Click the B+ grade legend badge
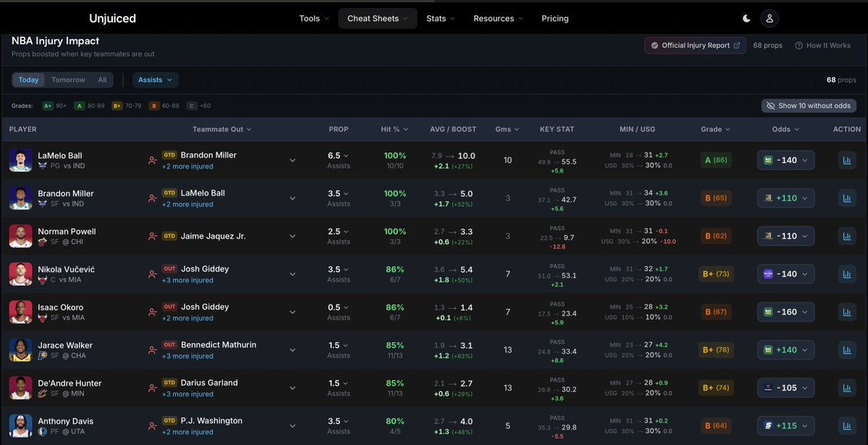The image size is (868, 445). point(117,106)
